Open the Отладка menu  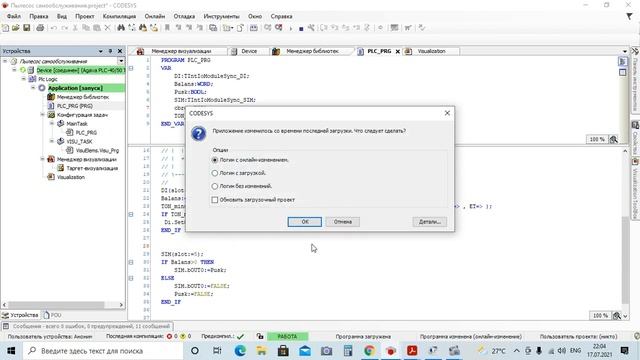(x=184, y=16)
